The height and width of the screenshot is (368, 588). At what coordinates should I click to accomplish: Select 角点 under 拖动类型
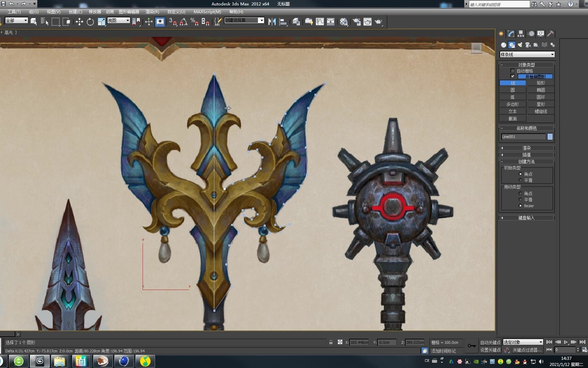tap(520, 194)
